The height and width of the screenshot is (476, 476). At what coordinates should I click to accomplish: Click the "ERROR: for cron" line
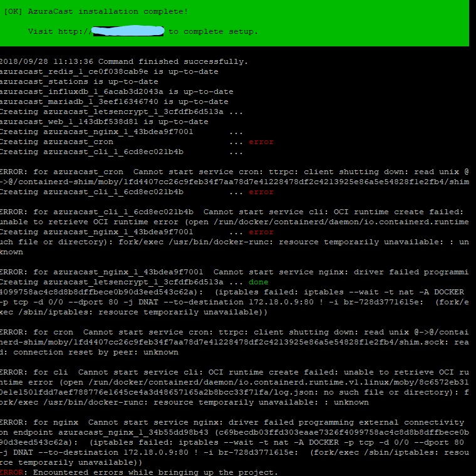[234, 332]
